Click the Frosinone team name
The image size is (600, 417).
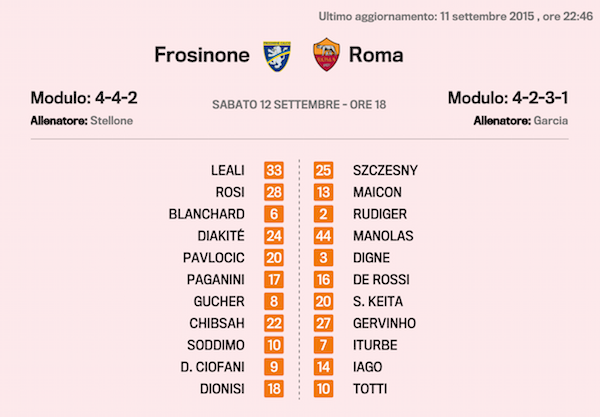201,54
